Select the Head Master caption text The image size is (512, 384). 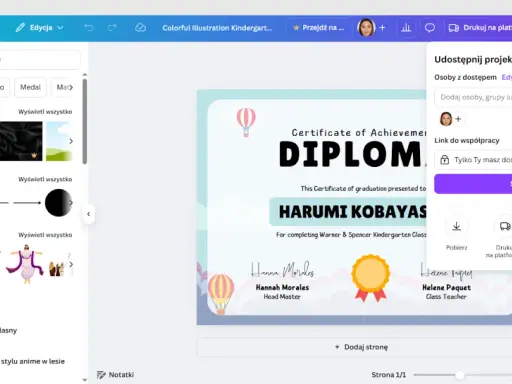click(282, 296)
